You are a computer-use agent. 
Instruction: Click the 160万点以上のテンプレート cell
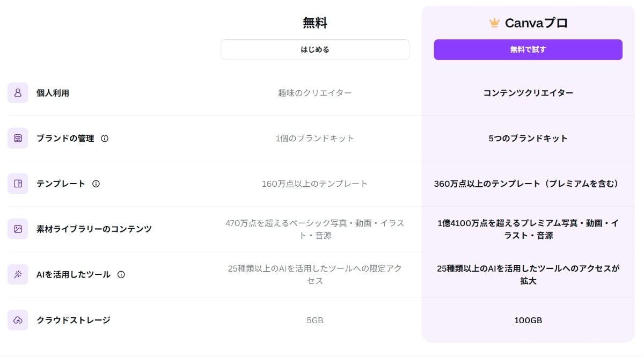click(x=315, y=184)
